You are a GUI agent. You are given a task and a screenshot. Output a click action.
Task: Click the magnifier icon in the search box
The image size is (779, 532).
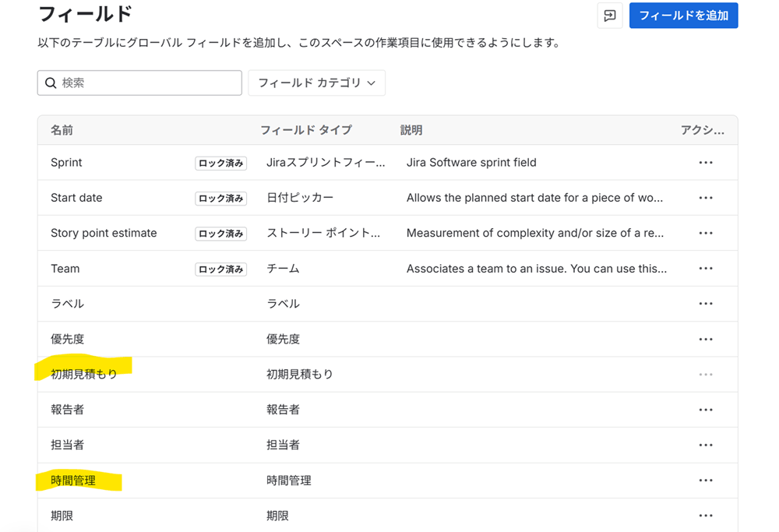pyautogui.click(x=51, y=83)
